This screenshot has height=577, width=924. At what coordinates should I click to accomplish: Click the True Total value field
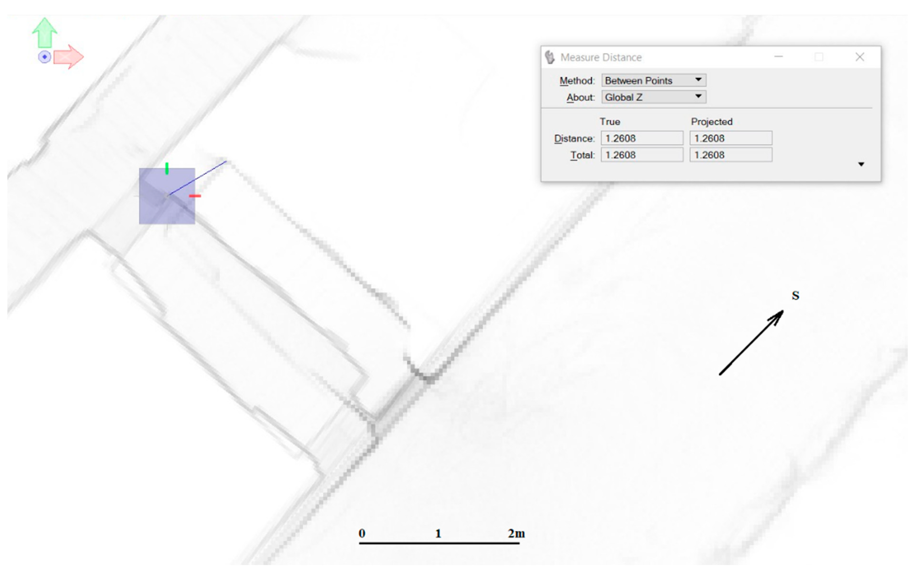coord(642,155)
